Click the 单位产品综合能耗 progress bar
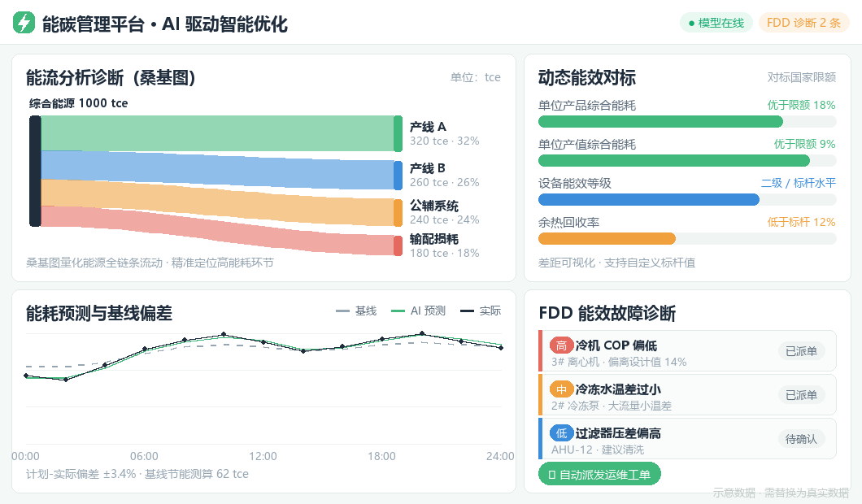Screen dimensions: 862x504 [x=687, y=121]
